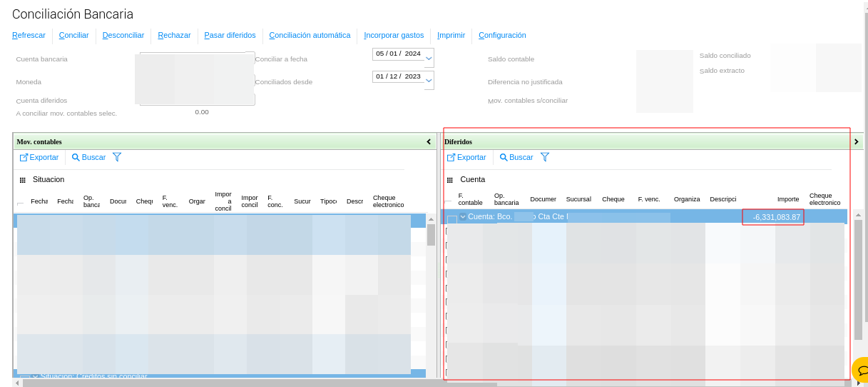This screenshot has height=387, width=868.
Task: Select Desconciliar in the toolbar
Action: pyautogui.click(x=123, y=35)
